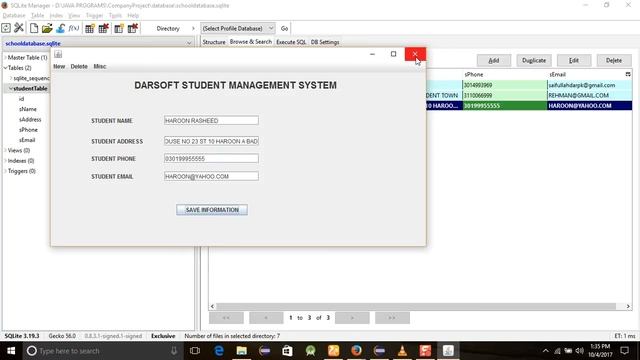Click the New Database blank page icon

point(34,28)
